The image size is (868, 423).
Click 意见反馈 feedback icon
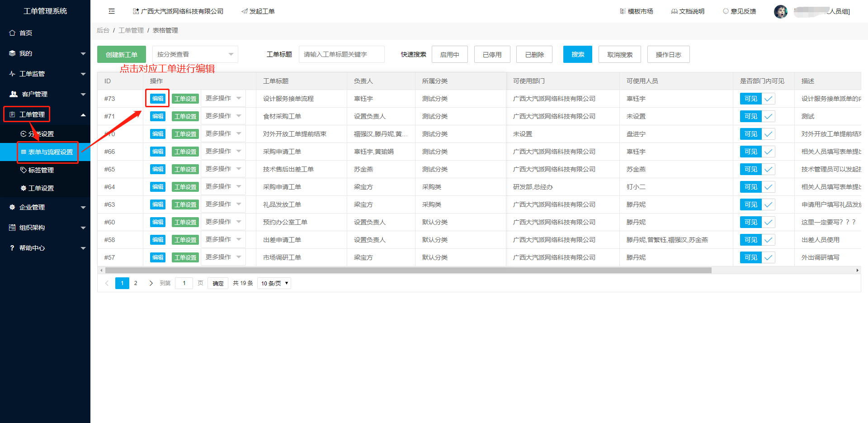pos(726,11)
